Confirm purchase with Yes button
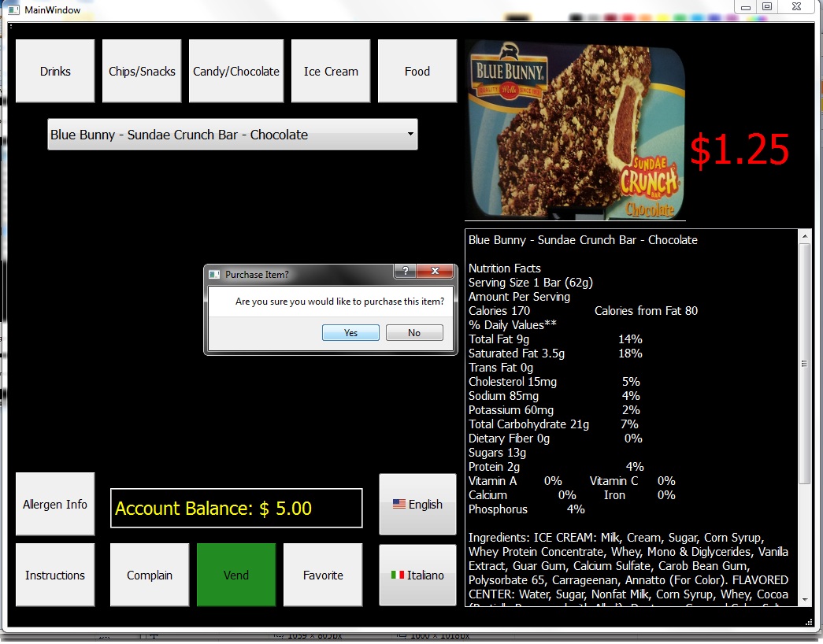The width and height of the screenshot is (823, 644). (350, 333)
